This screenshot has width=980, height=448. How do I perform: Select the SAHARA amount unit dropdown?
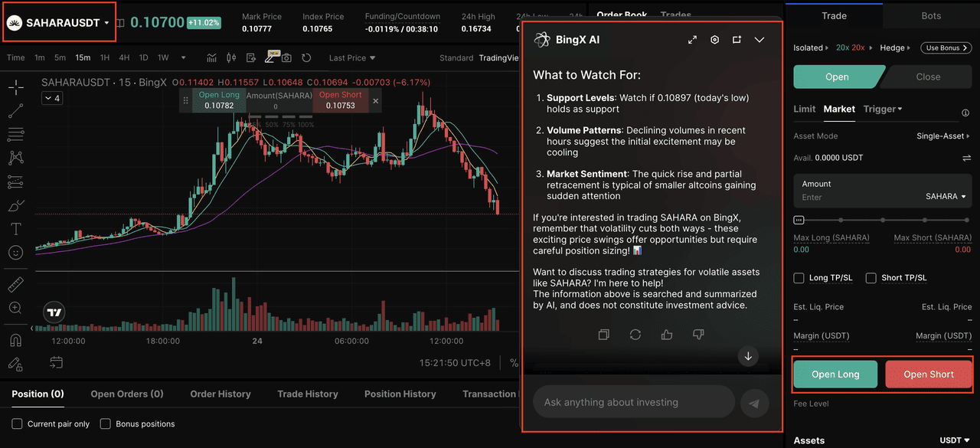pyautogui.click(x=946, y=197)
